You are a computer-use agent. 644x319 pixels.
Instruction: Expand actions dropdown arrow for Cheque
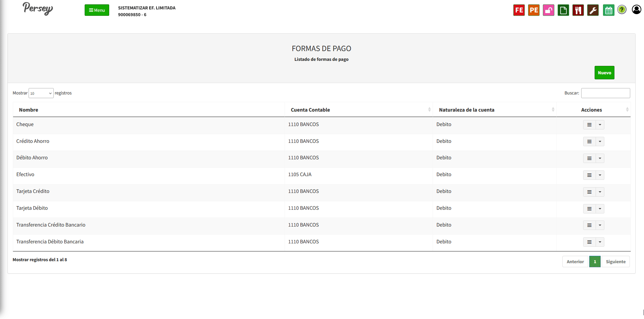pyautogui.click(x=600, y=125)
